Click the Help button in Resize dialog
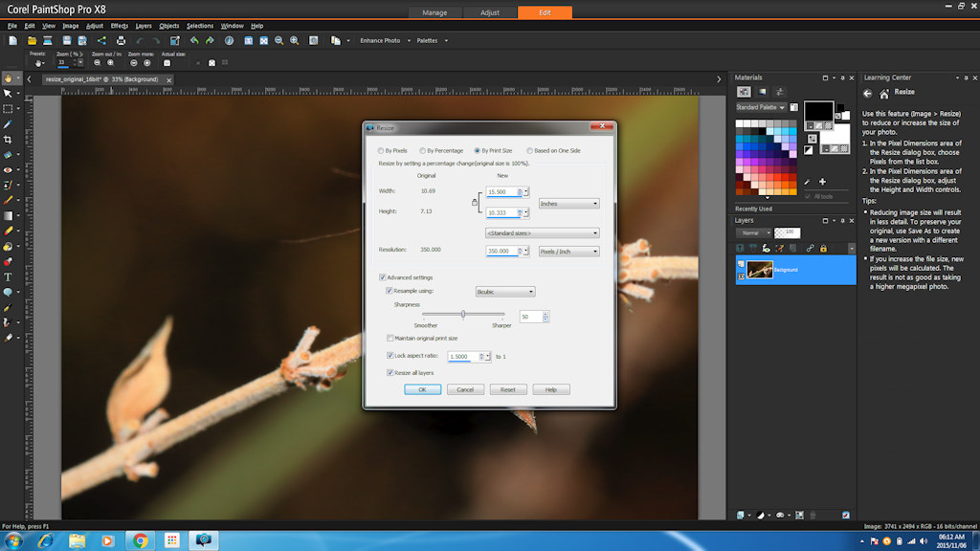 click(x=551, y=389)
